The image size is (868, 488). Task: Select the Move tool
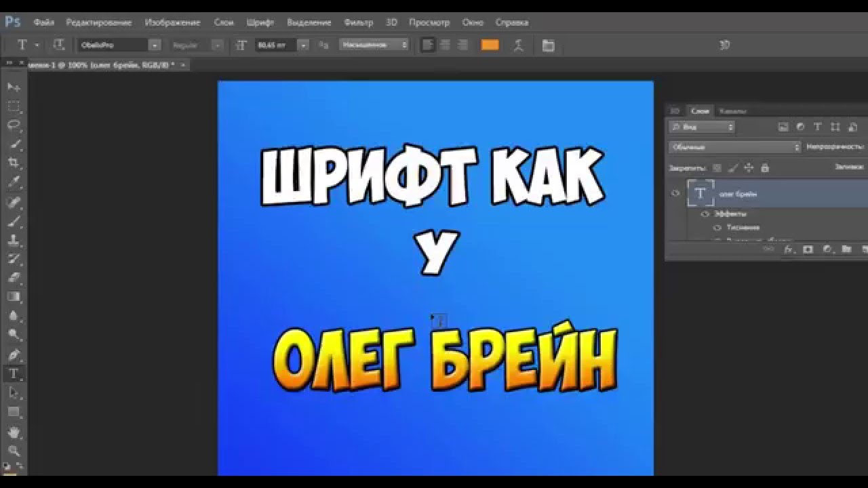click(14, 87)
